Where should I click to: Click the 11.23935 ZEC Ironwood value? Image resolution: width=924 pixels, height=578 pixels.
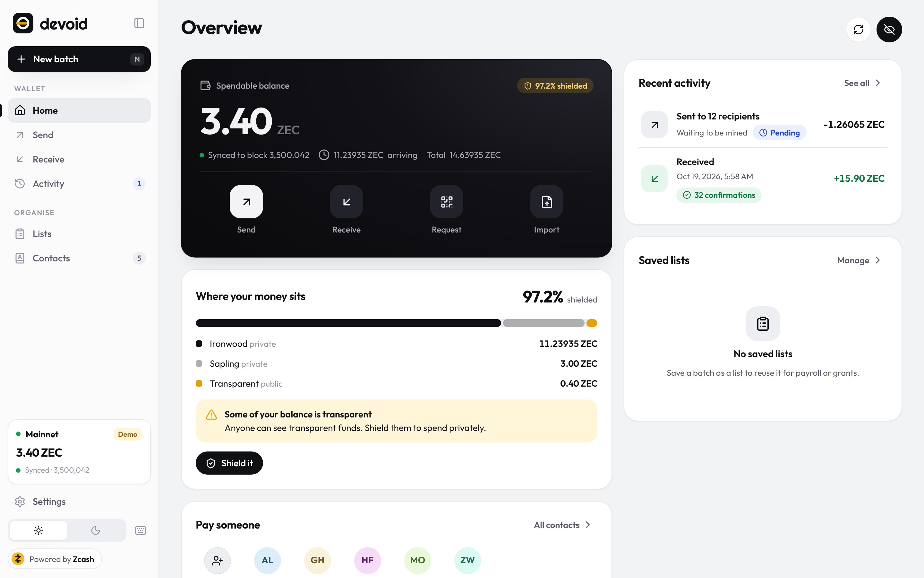(x=568, y=344)
